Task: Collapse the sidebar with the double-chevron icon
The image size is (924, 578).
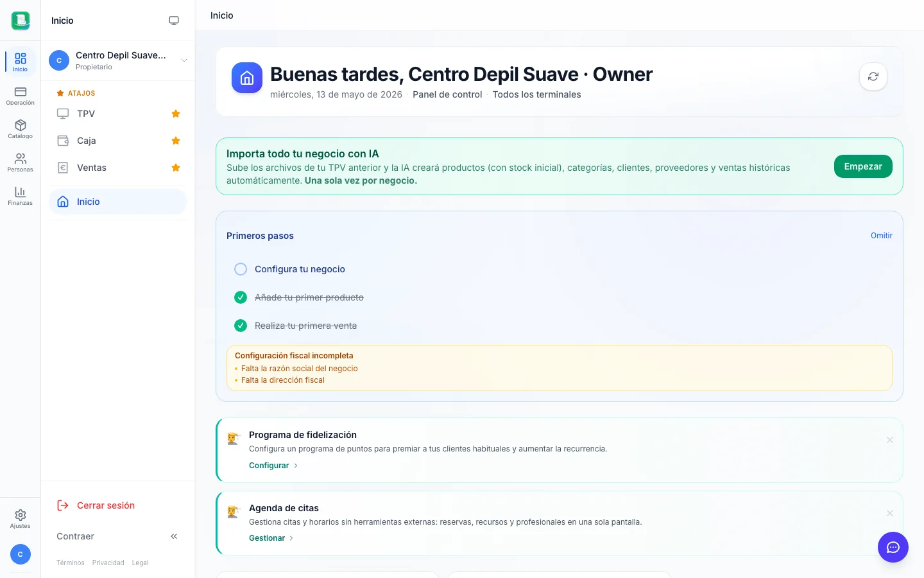Action: (x=174, y=536)
